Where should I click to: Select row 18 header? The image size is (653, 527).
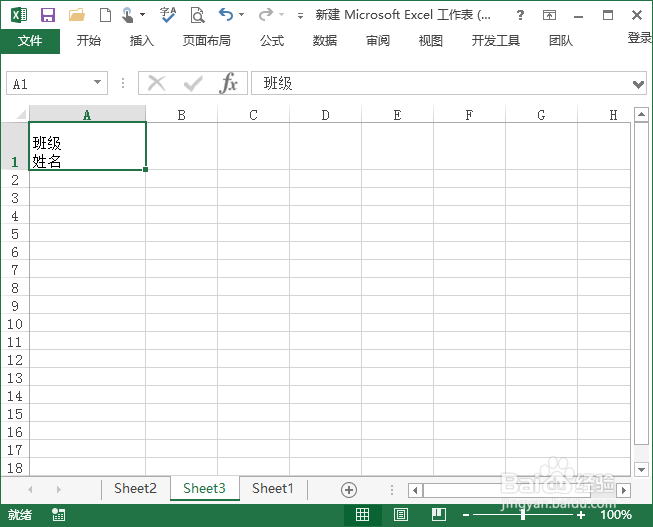[15, 467]
